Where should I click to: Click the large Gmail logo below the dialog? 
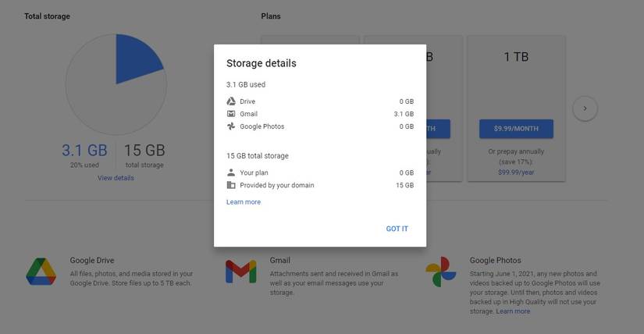click(240, 272)
